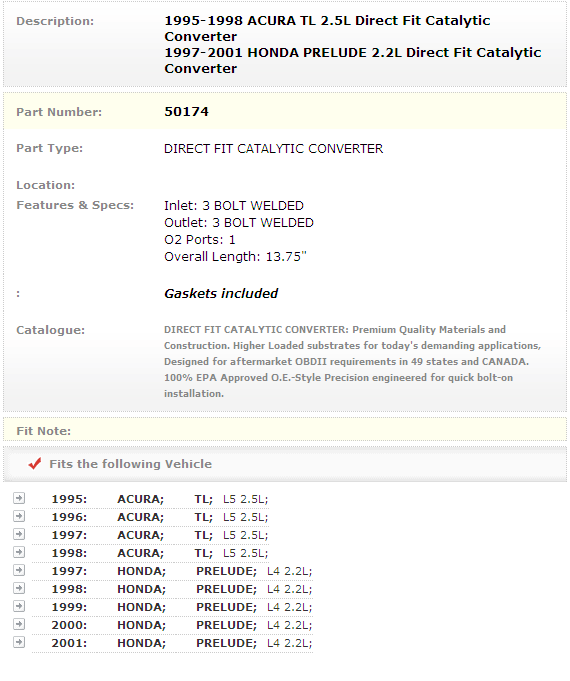Click 1995-1998 ACURA TL 2.5L description line
The height and width of the screenshot is (681, 570).
(x=328, y=28)
